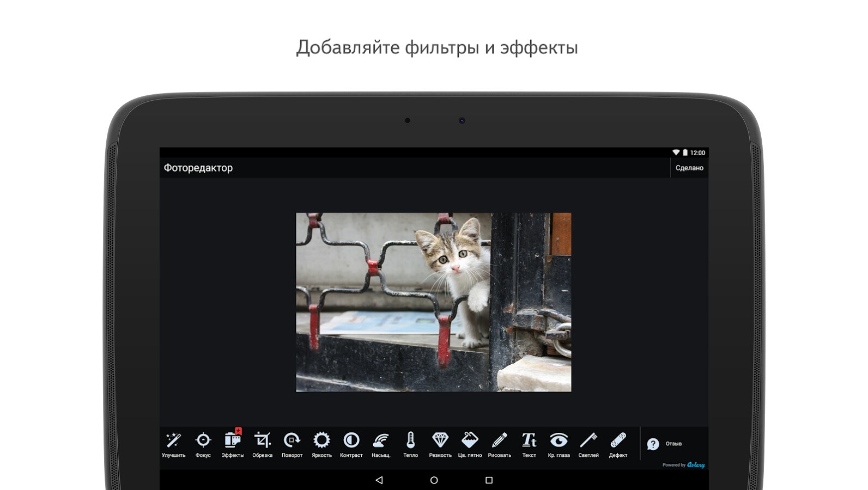Select the Crop tool (Обрезка)

(x=262, y=444)
